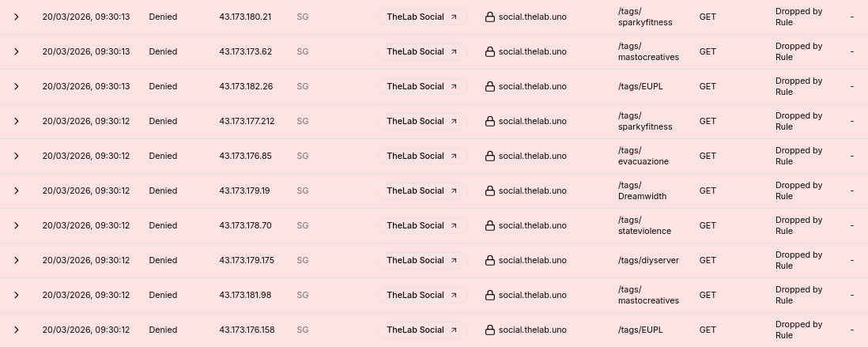Click lock icon in /tags/stateviolence row
This screenshot has height=347, width=868.
click(x=490, y=226)
